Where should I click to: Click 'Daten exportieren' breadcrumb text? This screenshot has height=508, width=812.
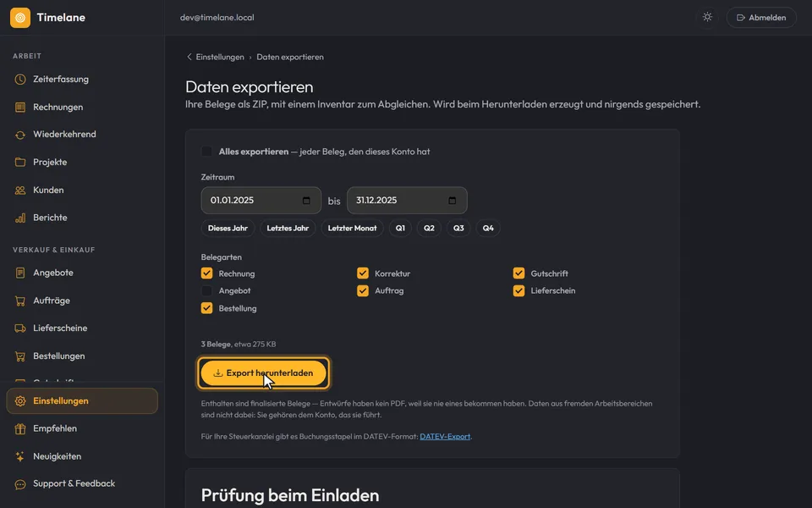tap(290, 57)
